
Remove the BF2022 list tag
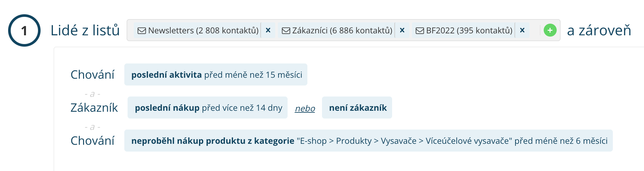(522, 30)
